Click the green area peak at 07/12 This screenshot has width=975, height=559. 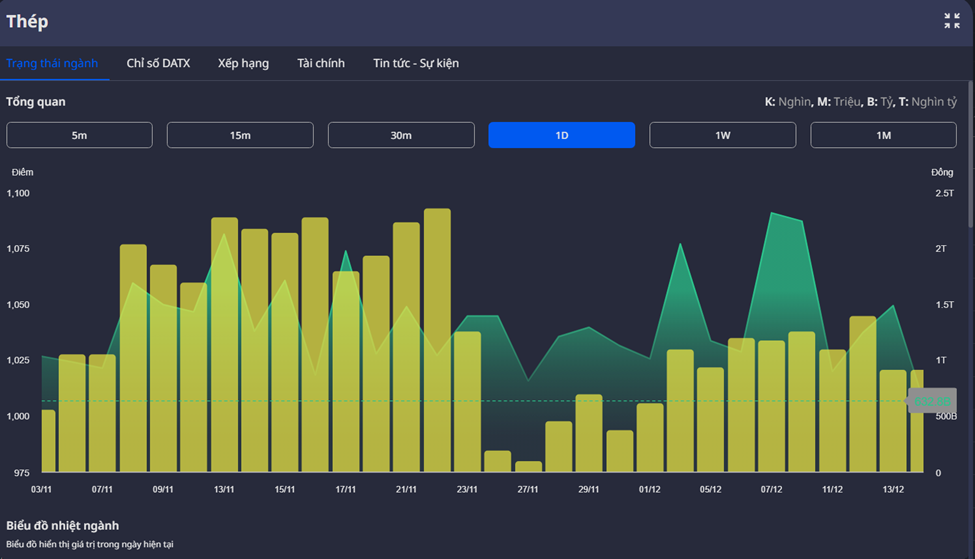pyautogui.click(x=772, y=214)
